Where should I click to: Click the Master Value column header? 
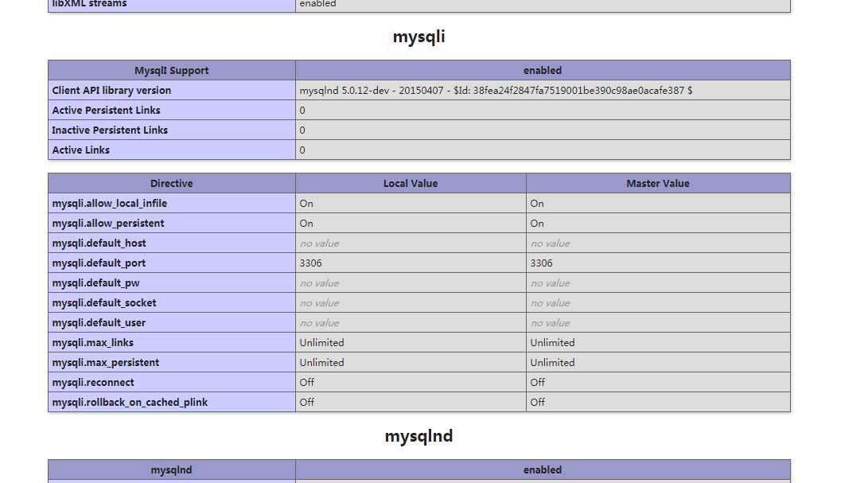click(658, 183)
